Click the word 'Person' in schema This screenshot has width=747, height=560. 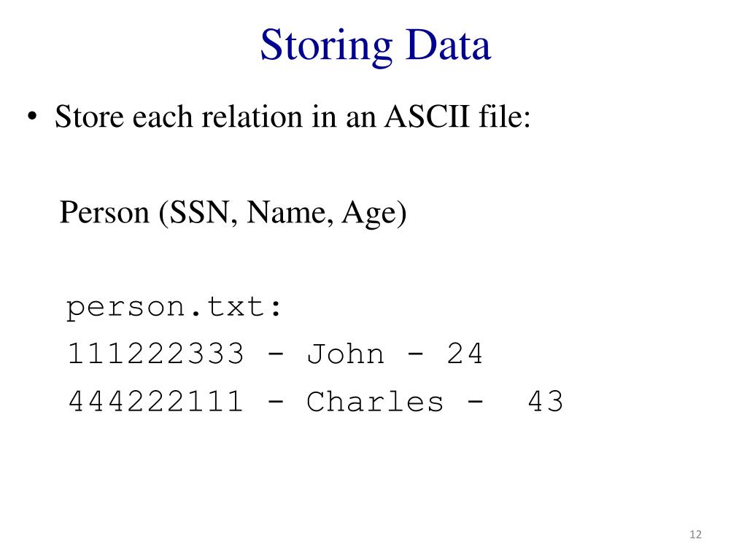pyautogui.click(x=104, y=212)
